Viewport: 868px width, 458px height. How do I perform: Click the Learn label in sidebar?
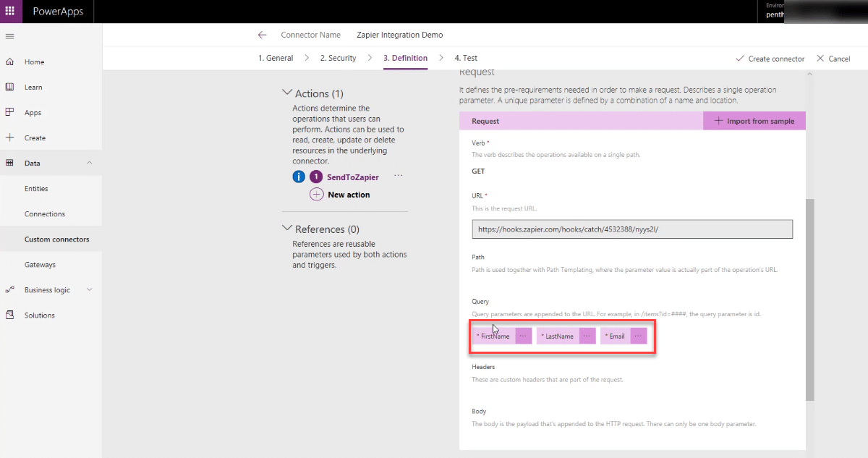33,88
